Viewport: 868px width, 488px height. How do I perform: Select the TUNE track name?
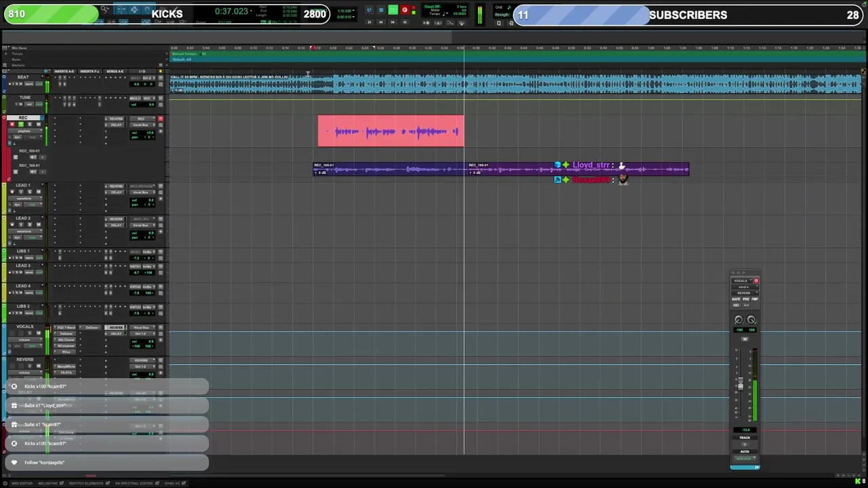(x=24, y=98)
